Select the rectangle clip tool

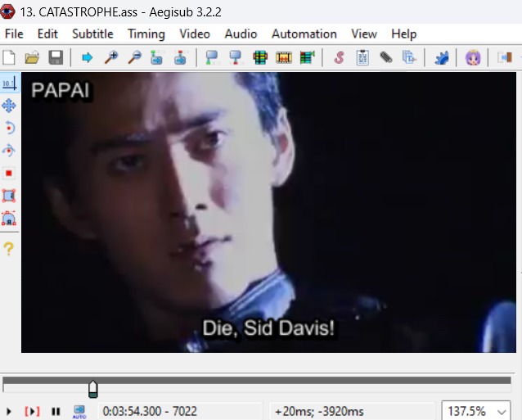pyautogui.click(x=9, y=196)
